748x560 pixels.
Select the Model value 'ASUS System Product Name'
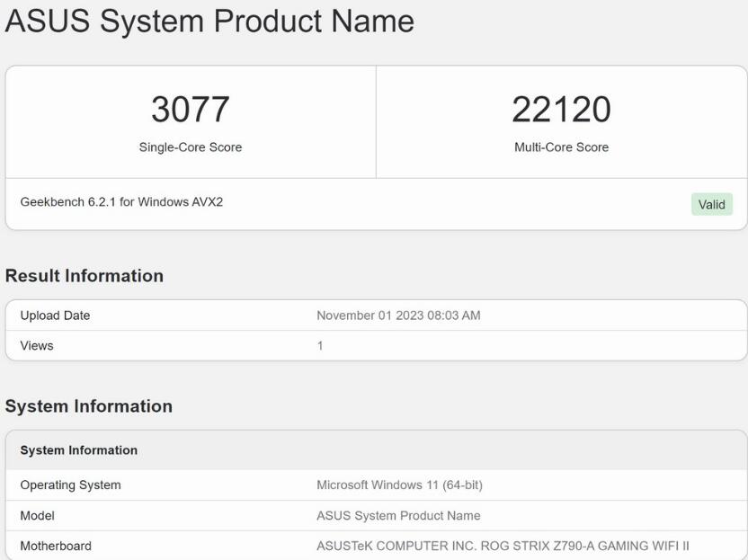[x=399, y=516]
